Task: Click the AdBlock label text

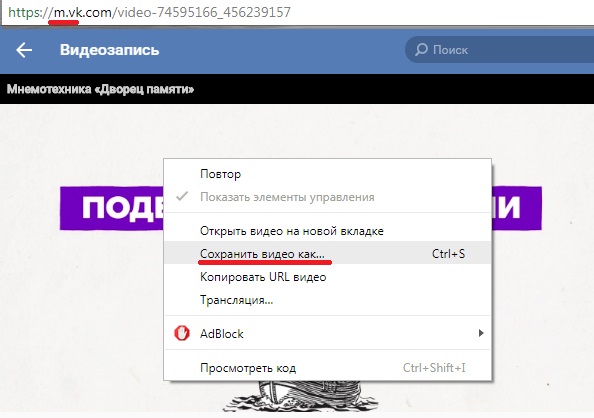Action: coord(222,333)
